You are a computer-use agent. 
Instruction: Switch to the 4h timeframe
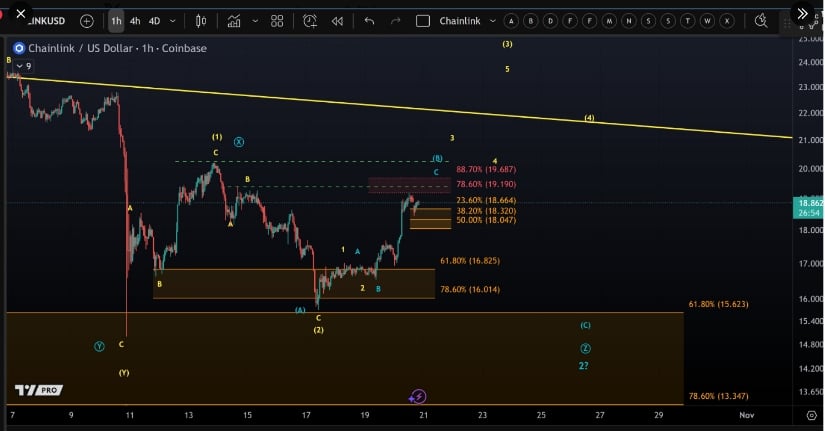[135, 21]
